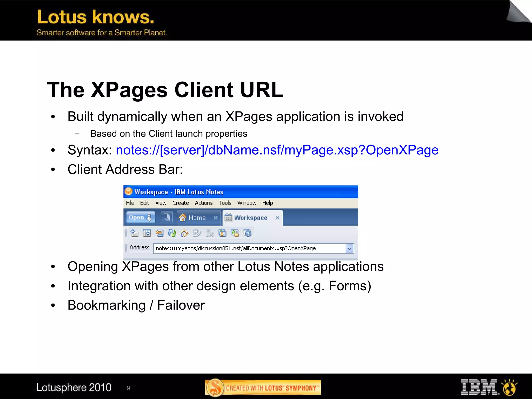Click the window thumbnails icon beside Open
Image resolution: width=532 pixels, height=399 pixels.
pyautogui.click(x=167, y=217)
